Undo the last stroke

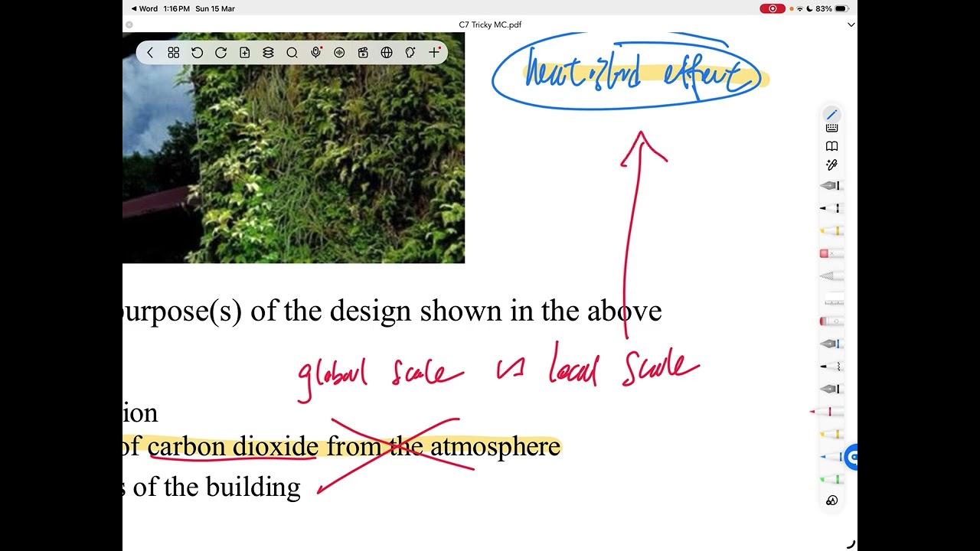(197, 53)
